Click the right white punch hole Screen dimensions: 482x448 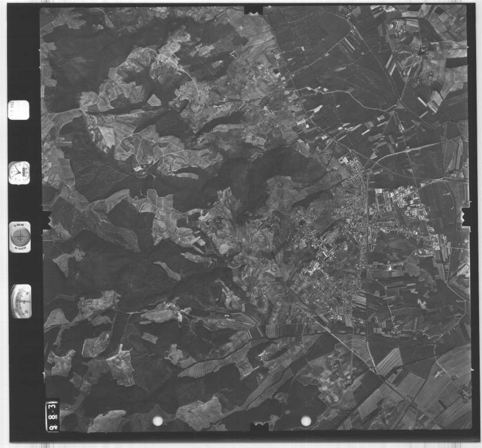[x=306, y=421]
